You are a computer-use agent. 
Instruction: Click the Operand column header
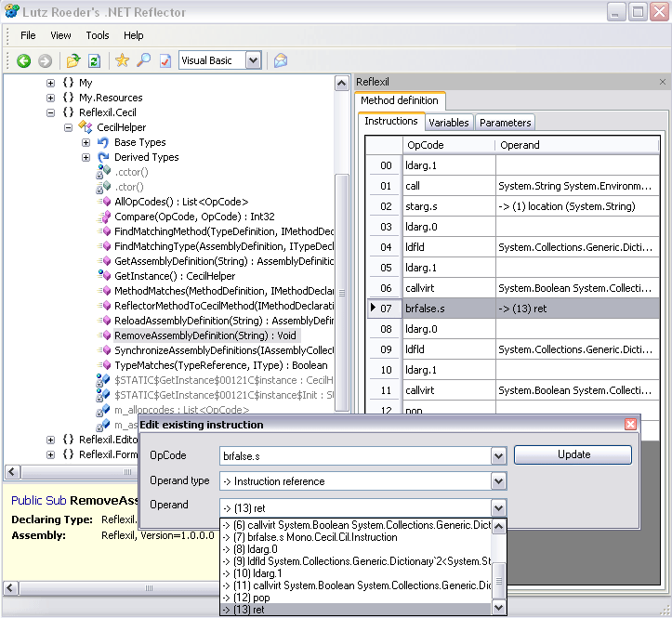pos(577,145)
